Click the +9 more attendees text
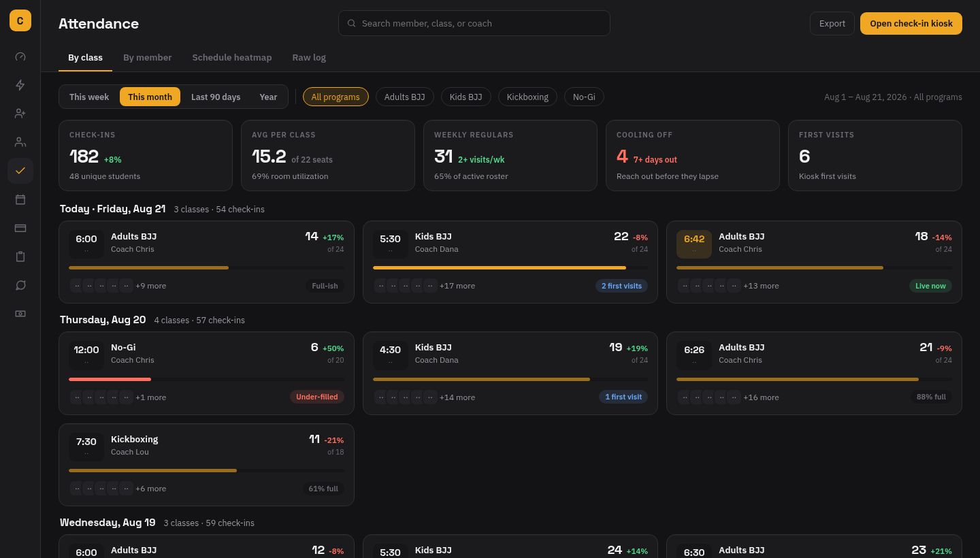 150,286
